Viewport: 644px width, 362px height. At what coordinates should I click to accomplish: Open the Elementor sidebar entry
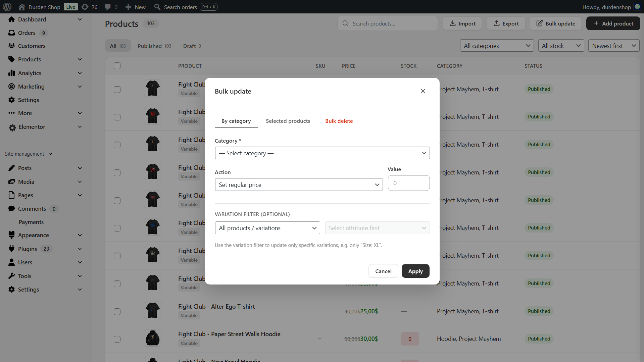pyautogui.click(x=32, y=127)
